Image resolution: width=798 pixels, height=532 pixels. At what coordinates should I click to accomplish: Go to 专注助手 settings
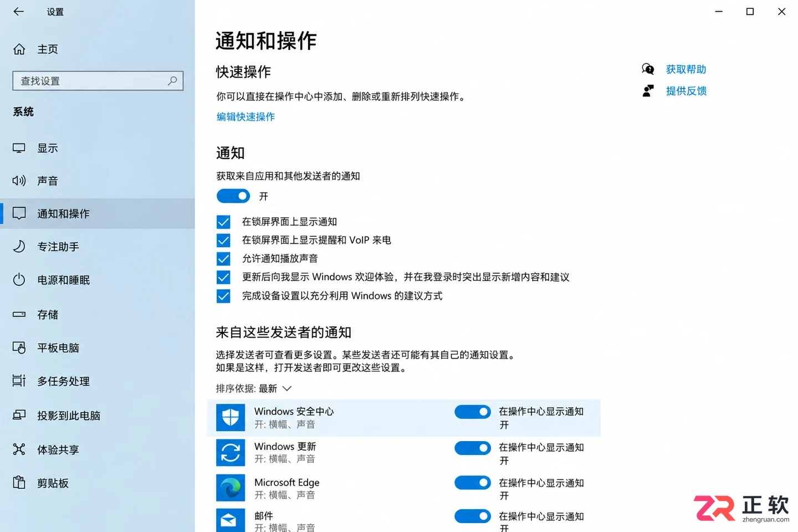(x=98, y=247)
